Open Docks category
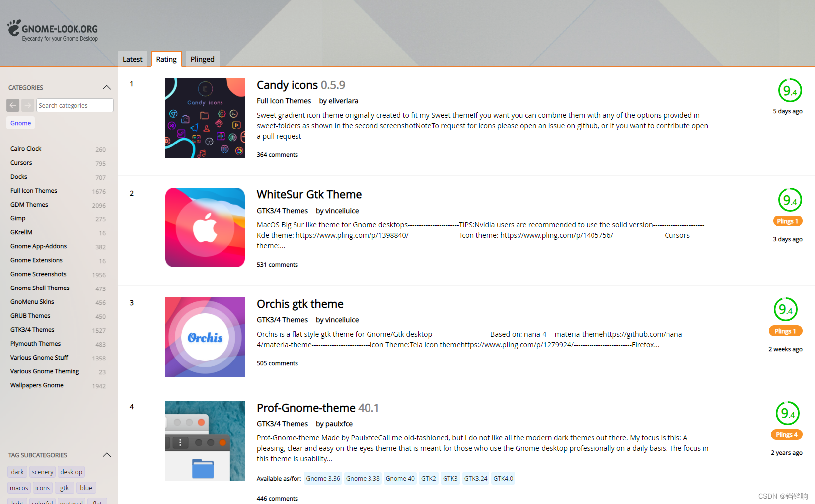The width and height of the screenshot is (815, 504). pos(19,177)
